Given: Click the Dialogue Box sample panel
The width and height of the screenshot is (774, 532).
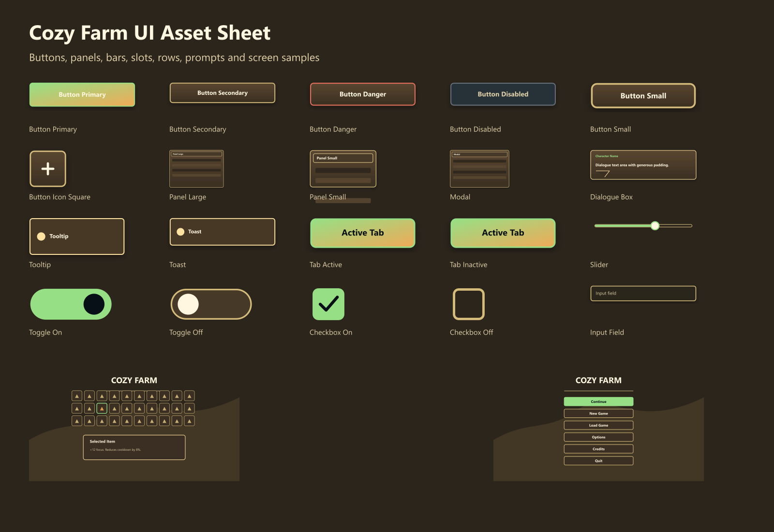Looking at the screenshot, I should pyautogui.click(x=643, y=165).
